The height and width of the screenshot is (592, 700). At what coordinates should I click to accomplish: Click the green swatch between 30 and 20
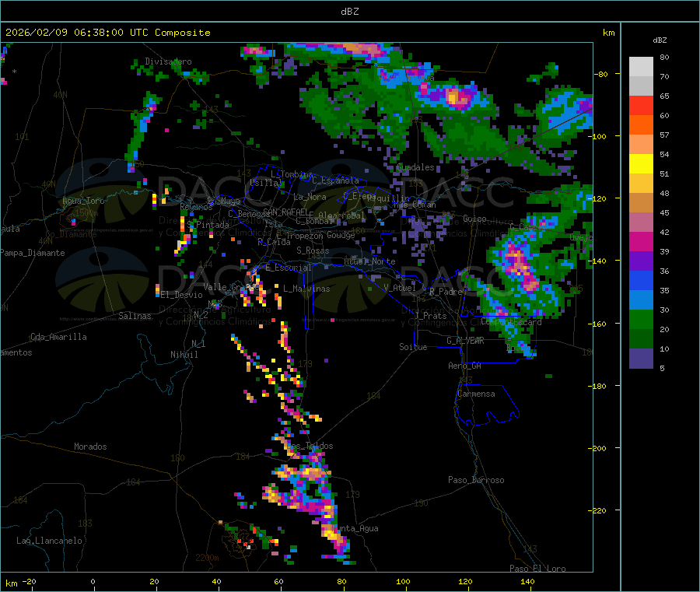[641, 319]
